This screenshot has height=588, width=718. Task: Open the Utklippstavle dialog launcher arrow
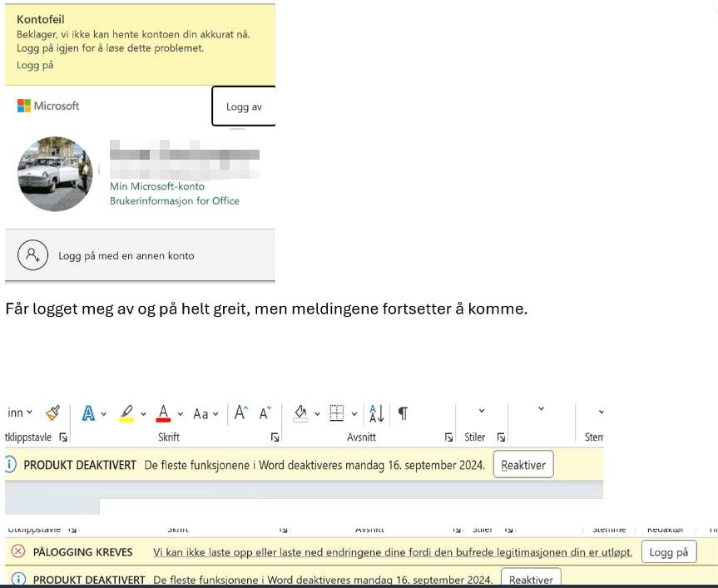point(63,437)
